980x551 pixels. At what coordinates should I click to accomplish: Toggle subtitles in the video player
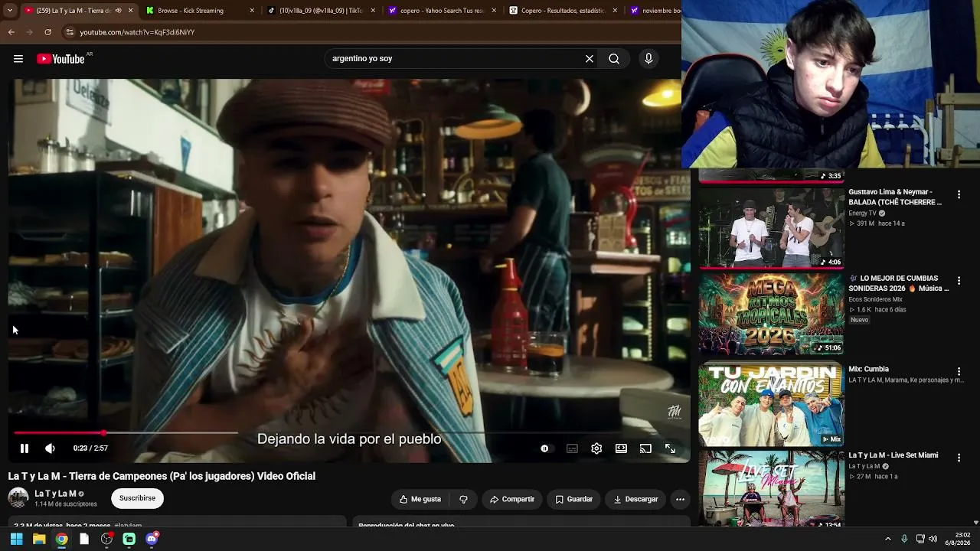coord(572,448)
